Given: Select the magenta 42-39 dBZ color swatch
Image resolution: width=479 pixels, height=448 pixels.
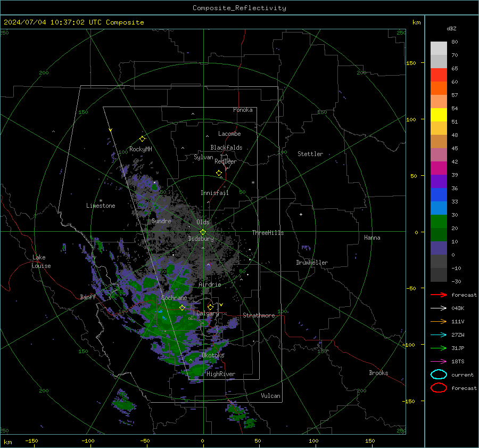Looking at the screenshot, I should point(439,168).
